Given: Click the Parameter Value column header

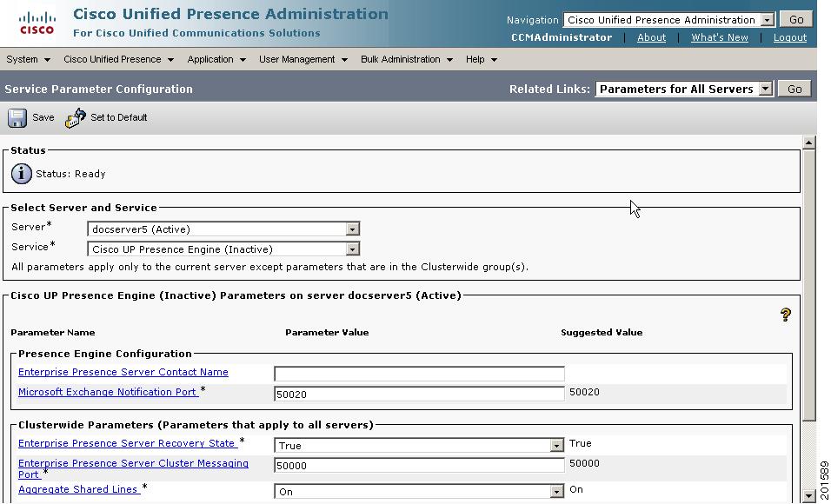Looking at the screenshot, I should [x=327, y=333].
